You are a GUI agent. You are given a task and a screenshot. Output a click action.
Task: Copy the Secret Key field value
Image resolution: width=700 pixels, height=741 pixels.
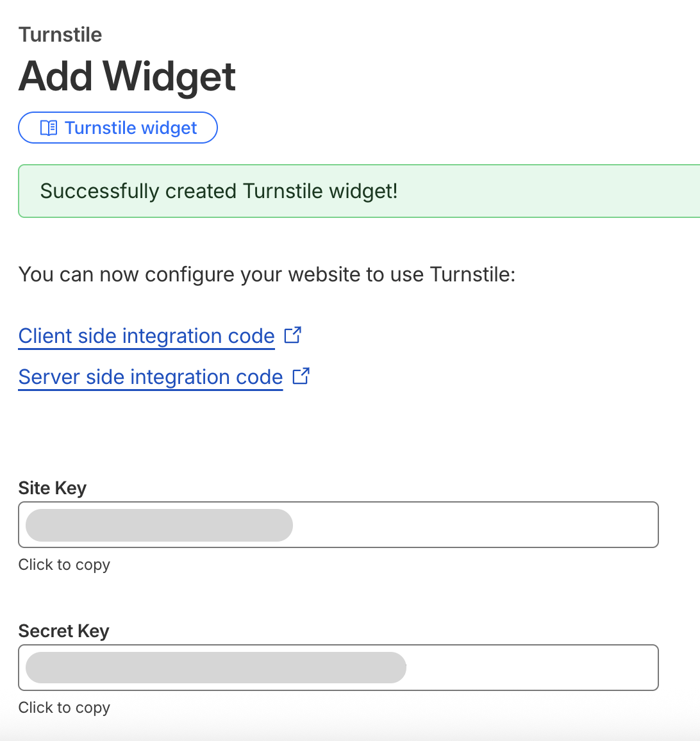(338, 667)
